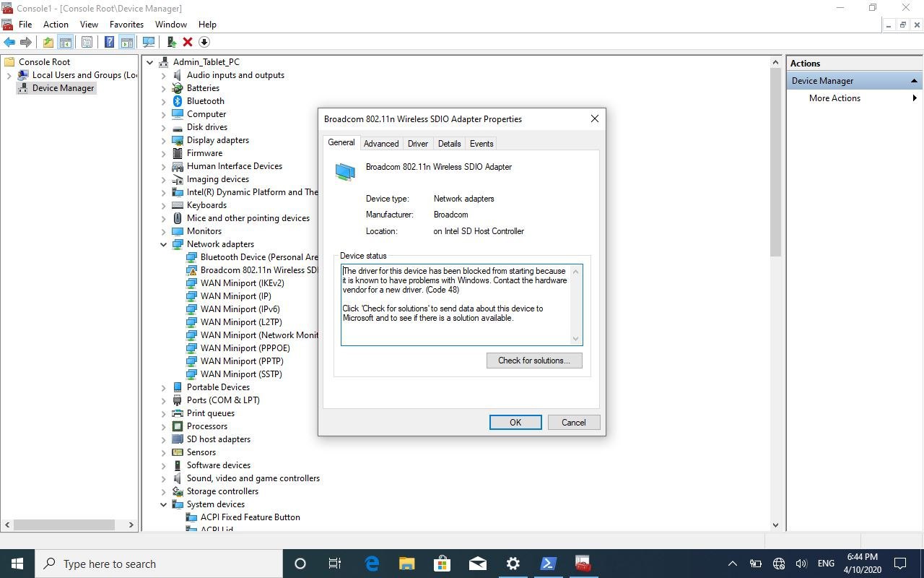The width and height of the screenshot is (924, 578).
Task: Open Microsoft Edge from the taskbar
Action: point(372,564)
